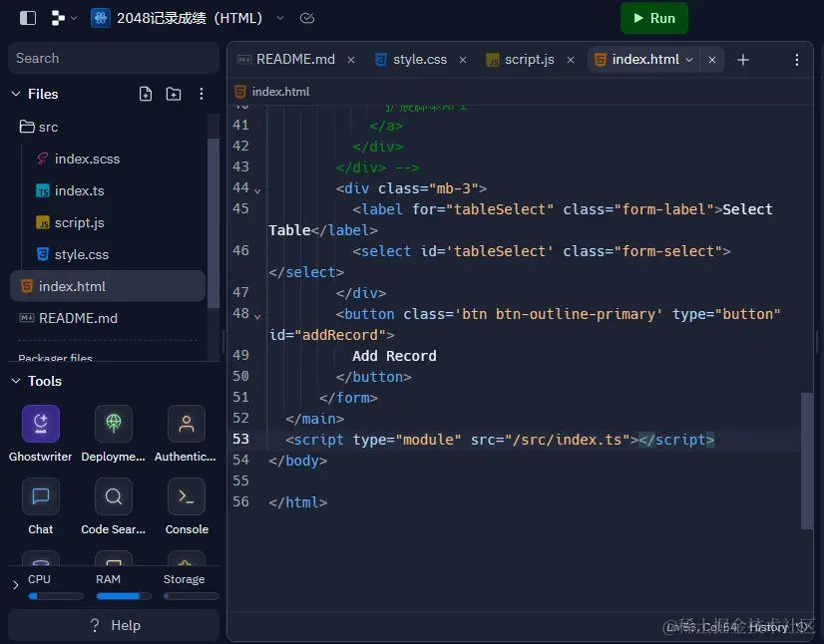Click the RAM usage bar
Viewport: 824px width, 644px height.
point(124,596)
